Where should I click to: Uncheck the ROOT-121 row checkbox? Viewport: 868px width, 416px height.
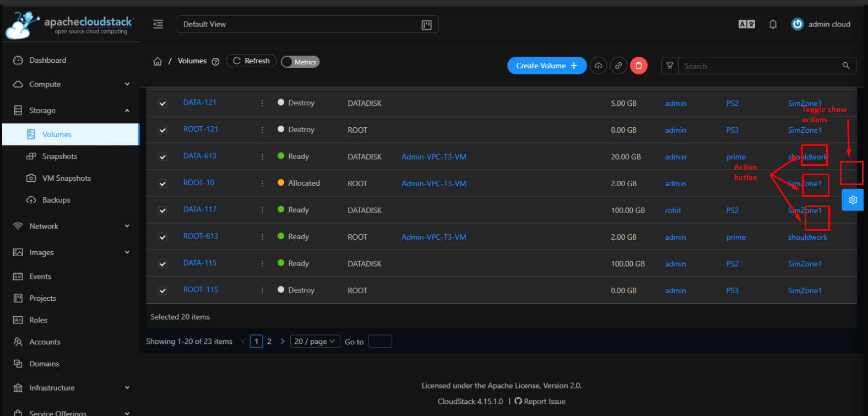point(162,130)
